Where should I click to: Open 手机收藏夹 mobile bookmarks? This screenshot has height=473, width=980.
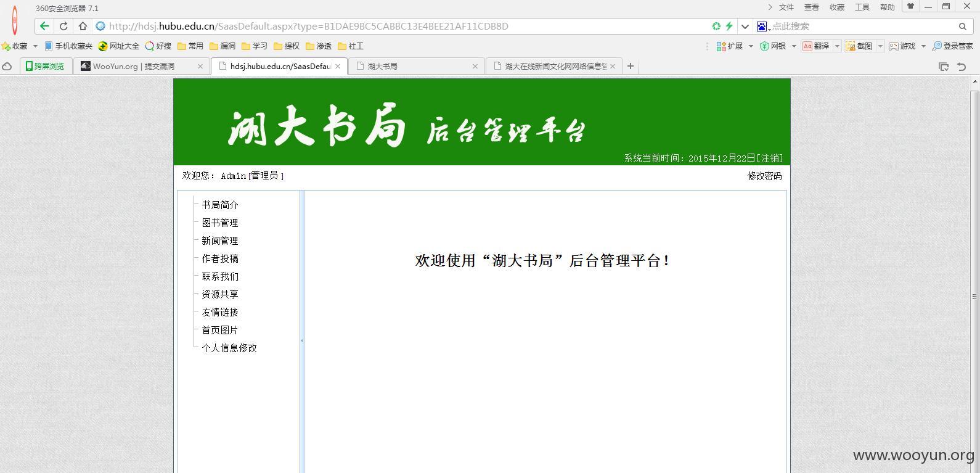click(x=68, y=46)
